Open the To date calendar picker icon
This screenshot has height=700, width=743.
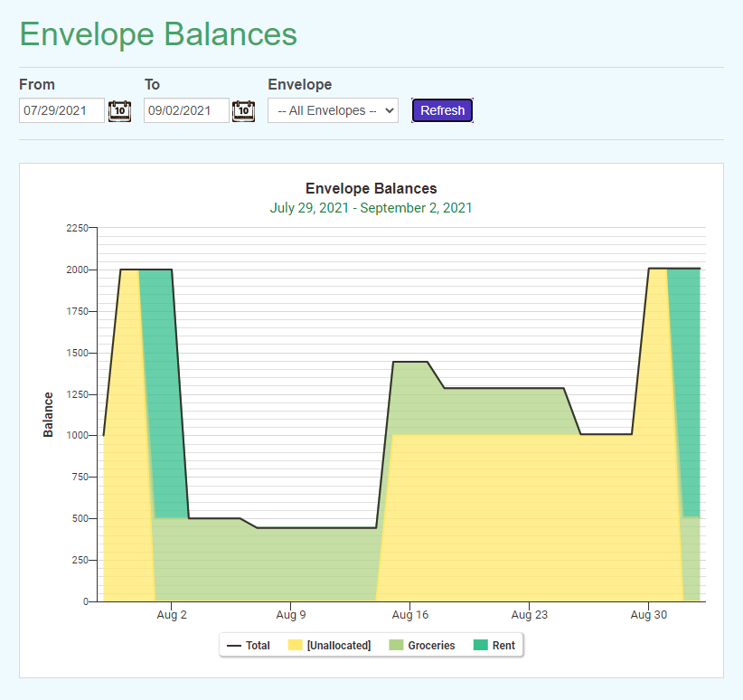pyautogui.click(x=243, y=111)
